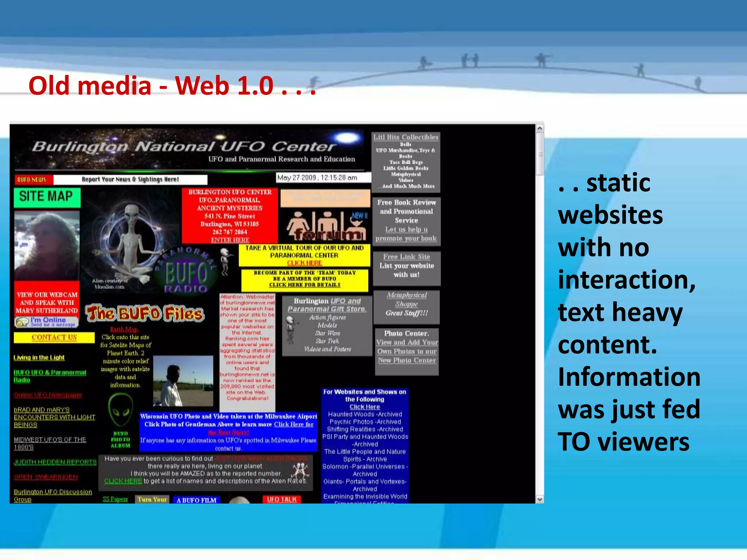Screen dimensions: 747x560
Task: Open the 'Metaphysical Shoppe' link
Action: (x=406, y=300)
